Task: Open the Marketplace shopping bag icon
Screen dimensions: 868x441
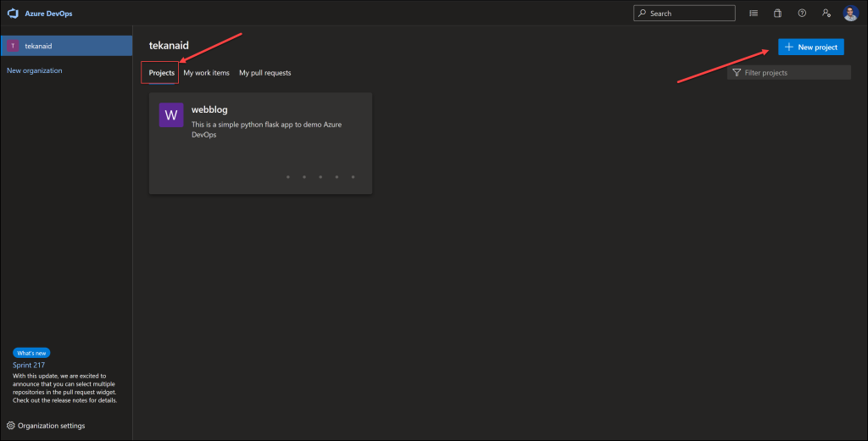Action: click(x=777, y=14)
